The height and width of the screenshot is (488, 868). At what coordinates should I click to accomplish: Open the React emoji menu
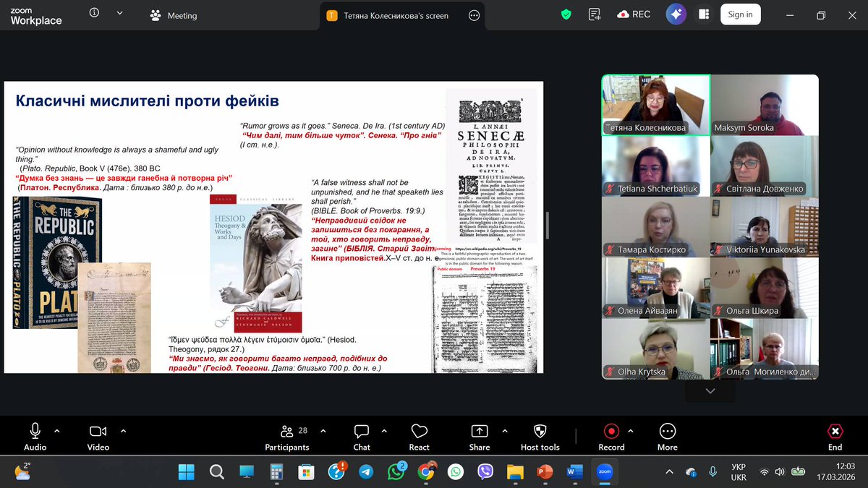420,437
